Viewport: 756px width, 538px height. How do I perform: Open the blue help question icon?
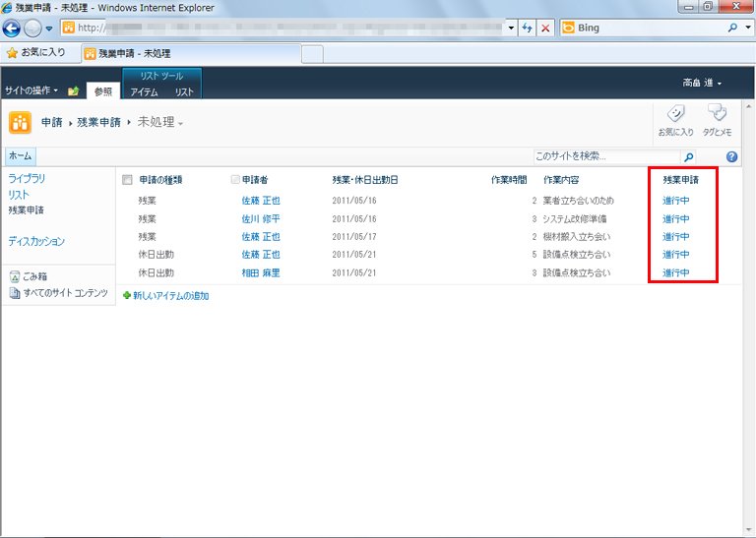tap(731, 156)
